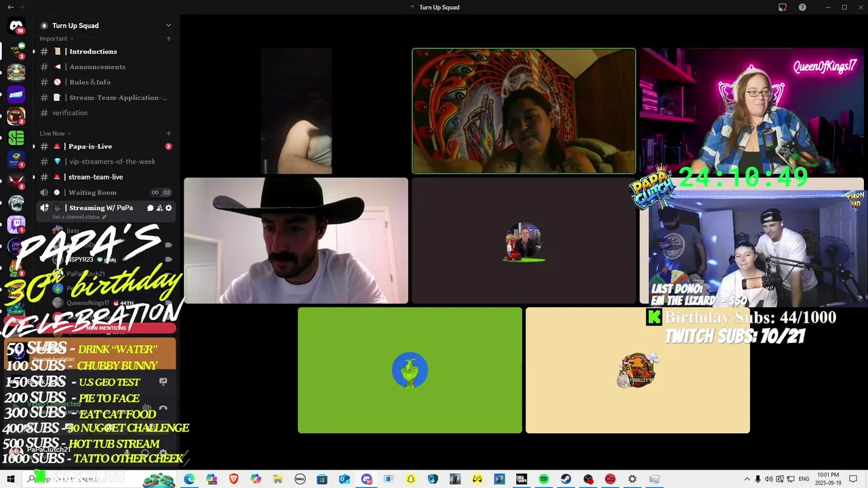The width and height of the screenshot is (868, 488).
Task: Open the BlueStacks server icon
Action: [16, 160]
